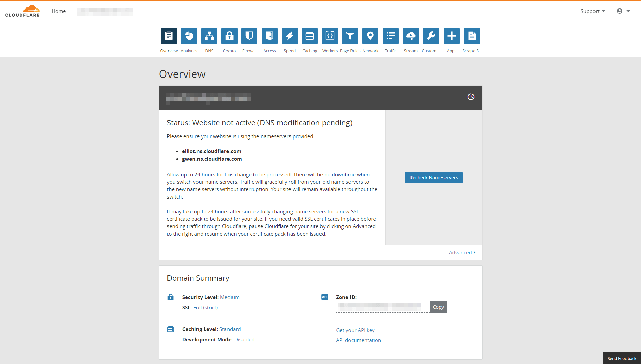
Task: Open the Workers braces icon
Action: [330, 36]
